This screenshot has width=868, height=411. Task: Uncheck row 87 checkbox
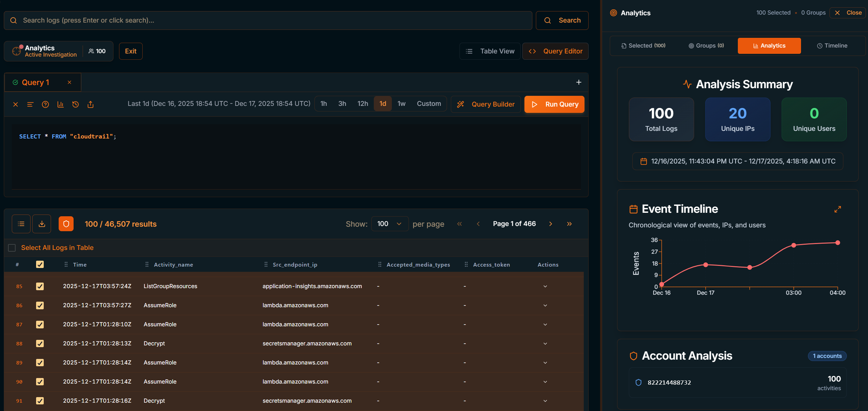pyautogui.click(x=40, y=325)
